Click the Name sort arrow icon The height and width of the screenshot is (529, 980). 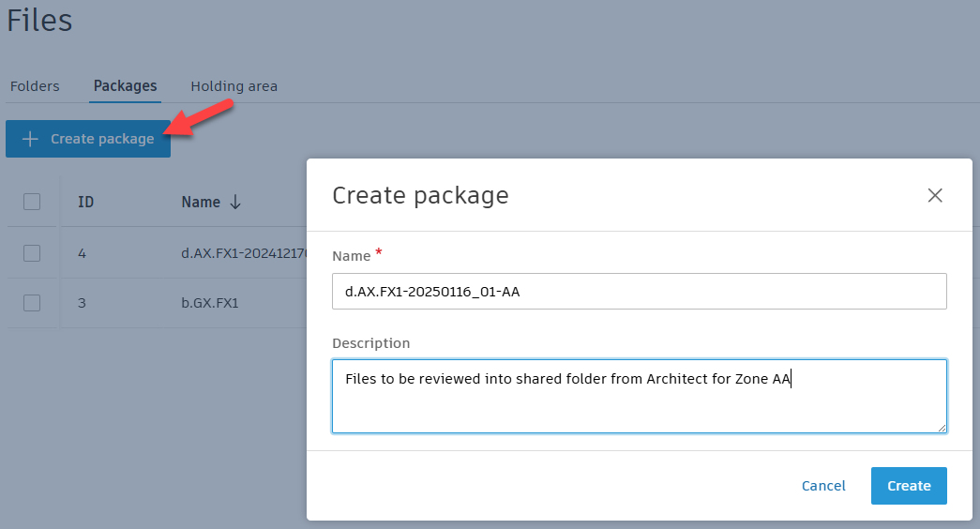(x=235, y=202)
